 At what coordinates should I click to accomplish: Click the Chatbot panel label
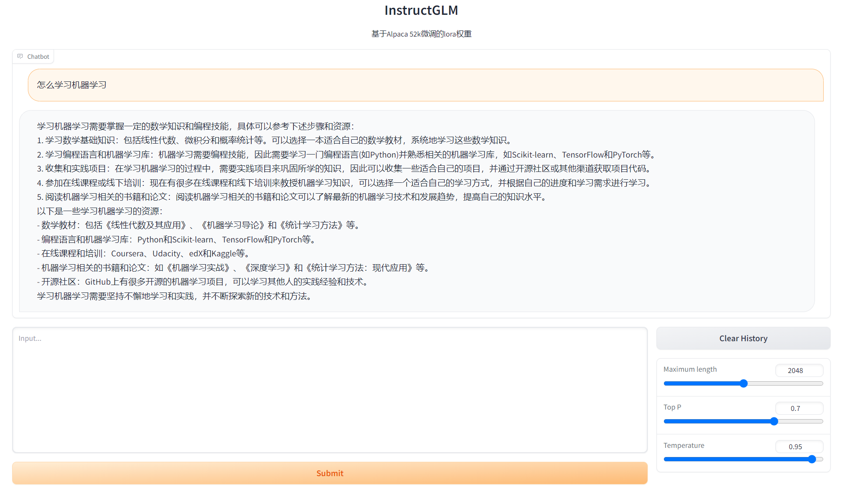[x=38, y=57]
